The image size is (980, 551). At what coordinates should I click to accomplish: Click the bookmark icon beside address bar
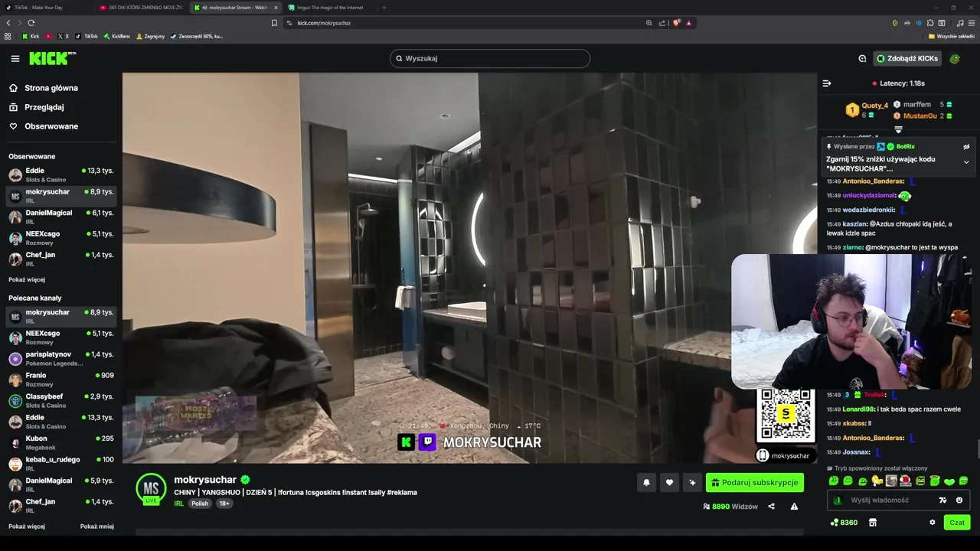[274, 23]
